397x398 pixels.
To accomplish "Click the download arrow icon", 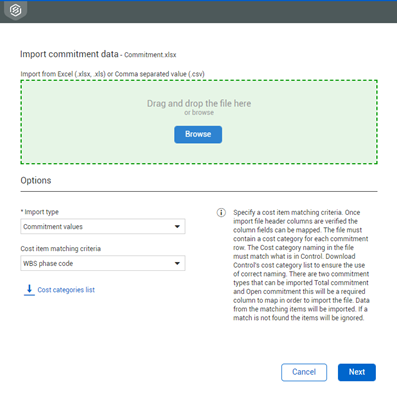I will point(29,290).
